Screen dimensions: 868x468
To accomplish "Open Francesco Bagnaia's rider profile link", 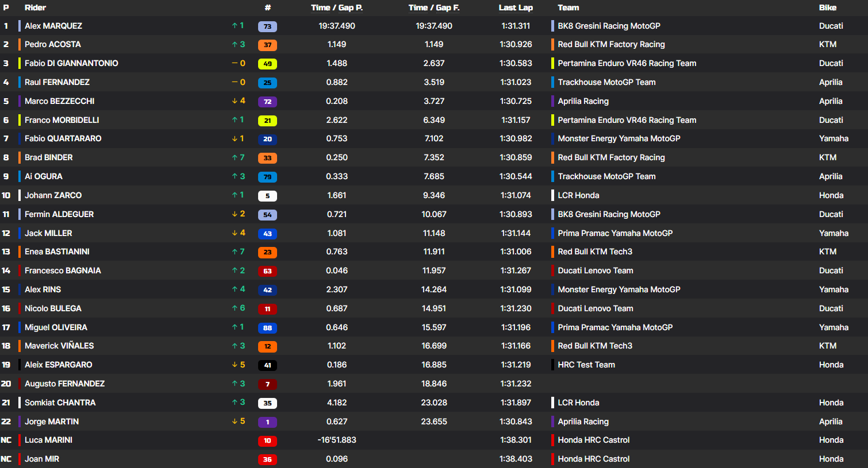I will [63, 270].
